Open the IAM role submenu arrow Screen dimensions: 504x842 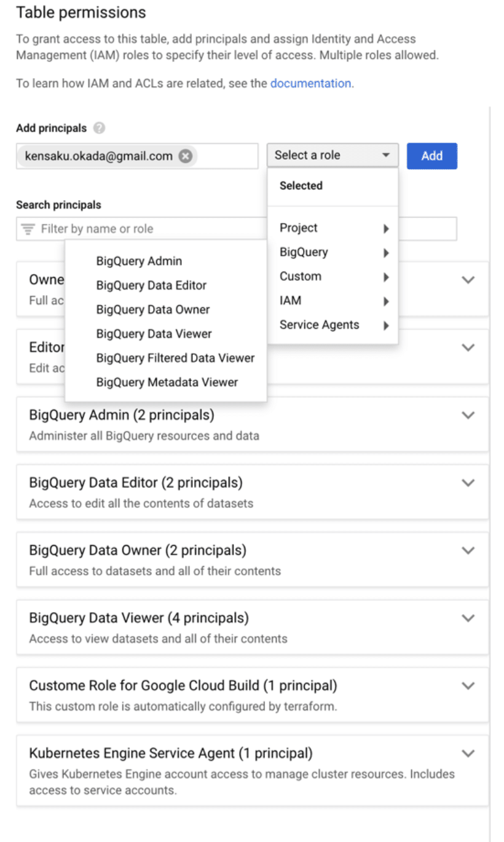click(386, 301)
